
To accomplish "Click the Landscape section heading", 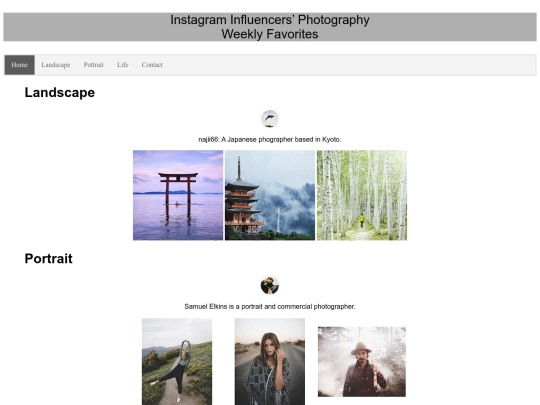I will coord(60,92).
